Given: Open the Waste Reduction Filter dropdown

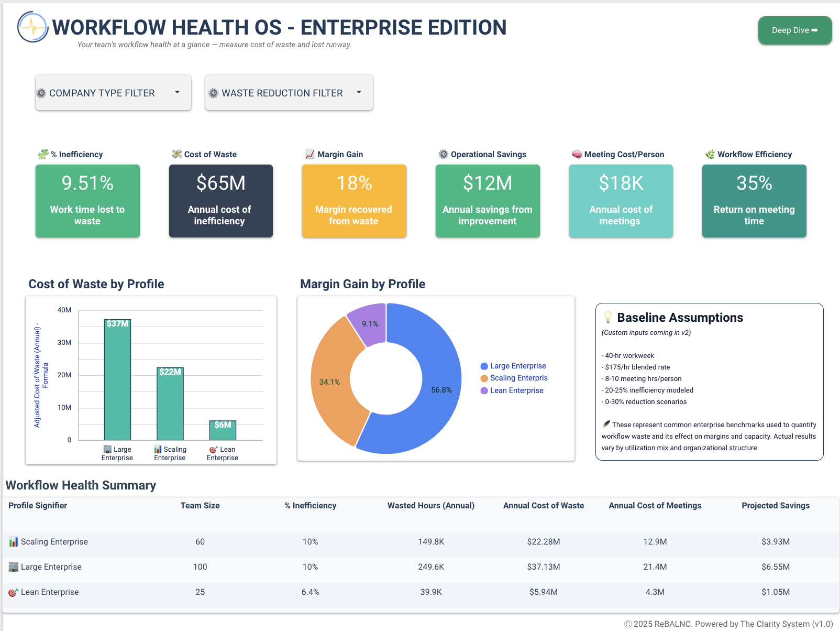Looking at the screenshot, I should pyautogui.click(x=288, y=93).
